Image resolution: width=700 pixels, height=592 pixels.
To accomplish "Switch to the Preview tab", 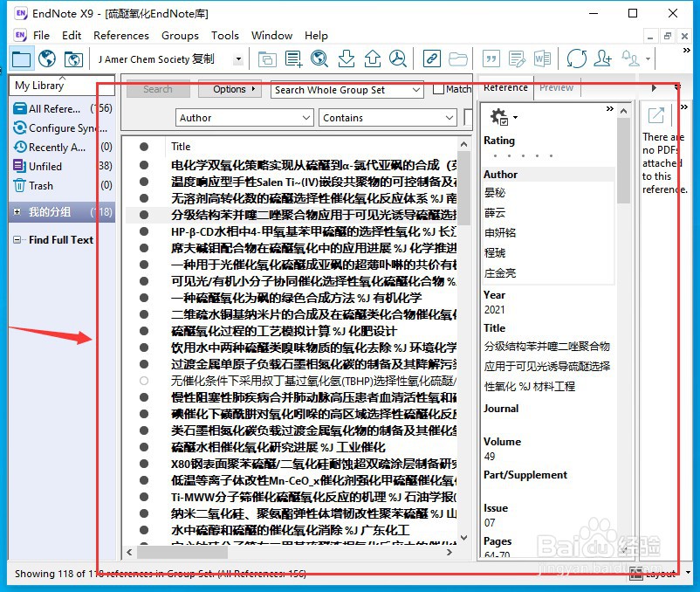I will point(556,87).
